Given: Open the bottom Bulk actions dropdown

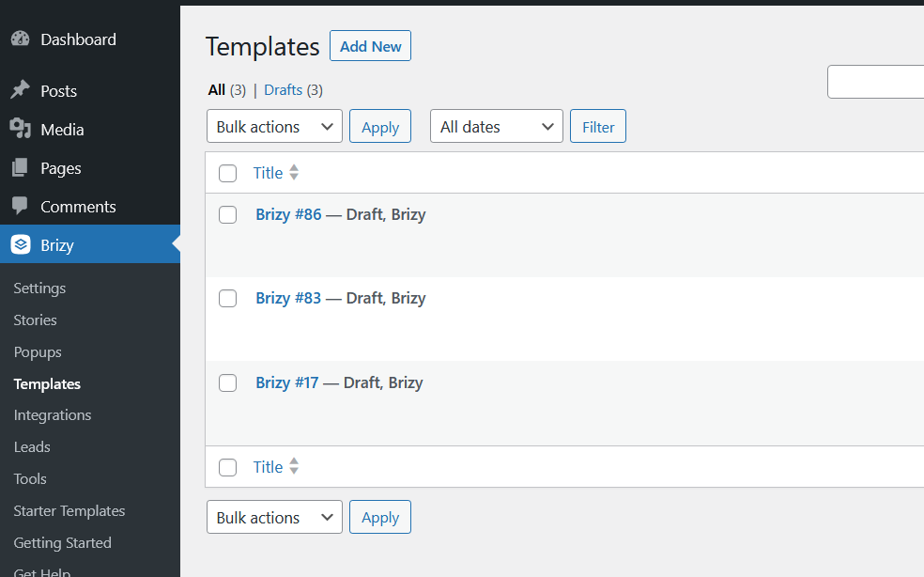Looking at the screenshot, I should [274, 517].
